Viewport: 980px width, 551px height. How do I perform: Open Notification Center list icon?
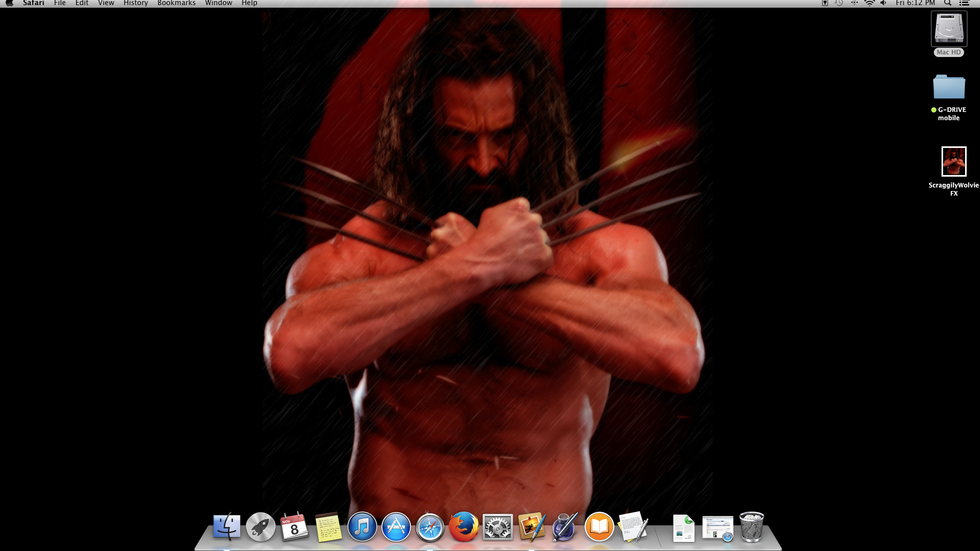point(964,3)
